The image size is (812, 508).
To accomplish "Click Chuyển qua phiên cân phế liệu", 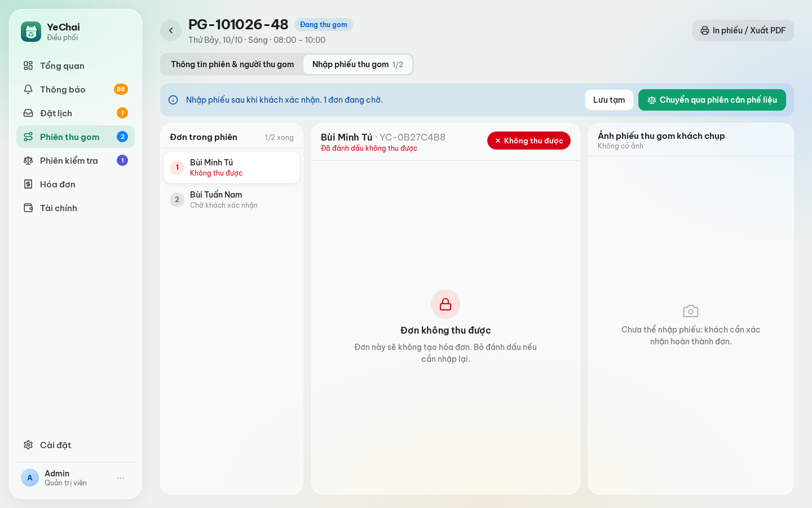I will 712,100.
